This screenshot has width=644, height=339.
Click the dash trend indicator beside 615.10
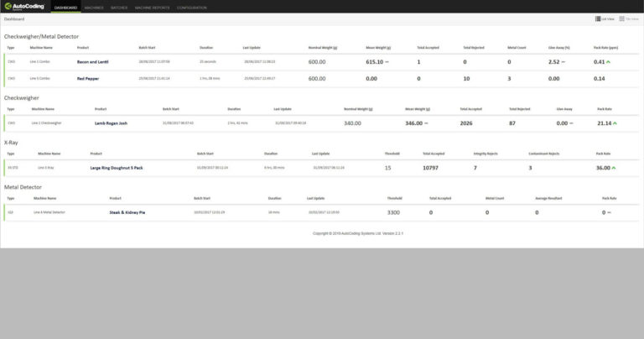click(x=387, y=62)
